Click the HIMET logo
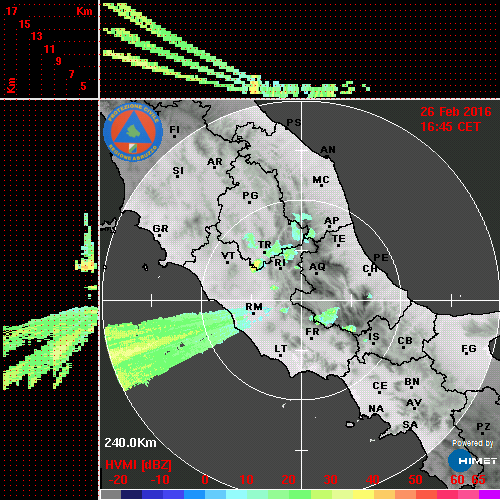Image resolution: width=500 pixels, height=500 pixels. (472, 461)
